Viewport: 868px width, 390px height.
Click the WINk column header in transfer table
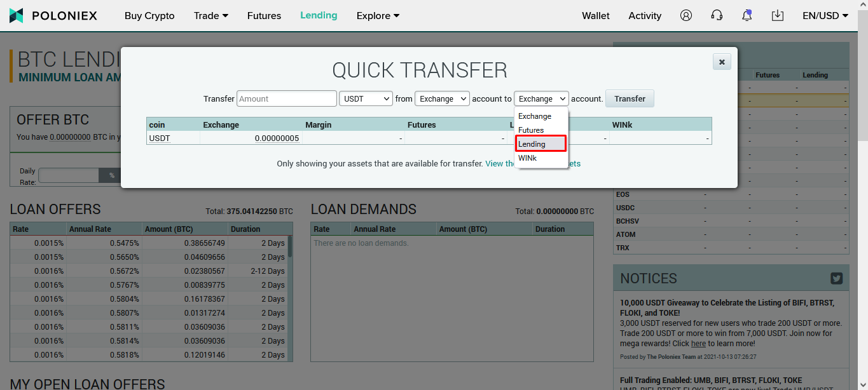tap(623, 125)
